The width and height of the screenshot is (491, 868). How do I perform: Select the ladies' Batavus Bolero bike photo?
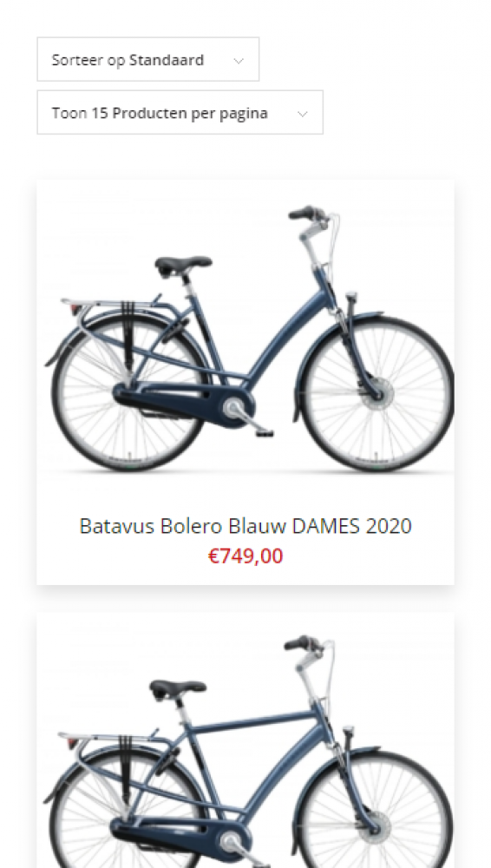point(245,338)
